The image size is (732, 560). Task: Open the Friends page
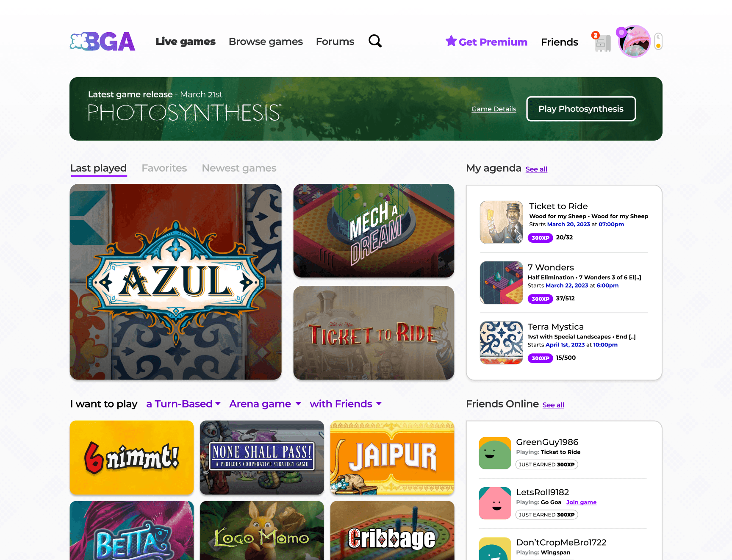pyautogui.click(x=560, y=42)
